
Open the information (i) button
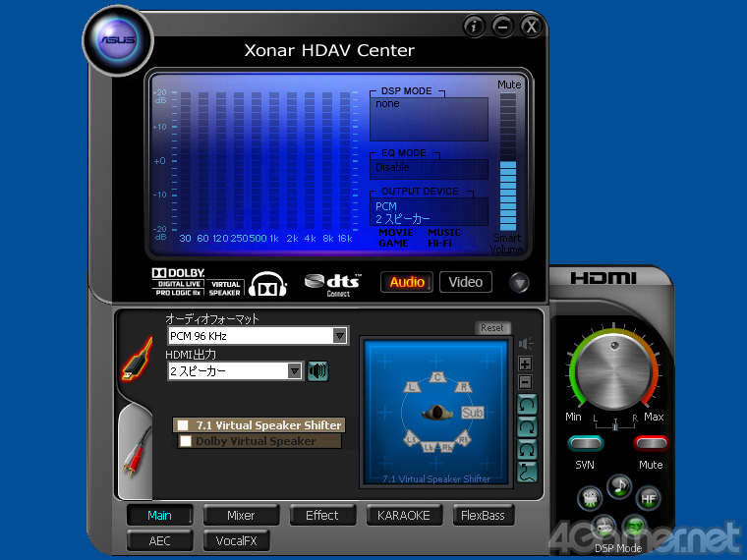coord(474,27)
